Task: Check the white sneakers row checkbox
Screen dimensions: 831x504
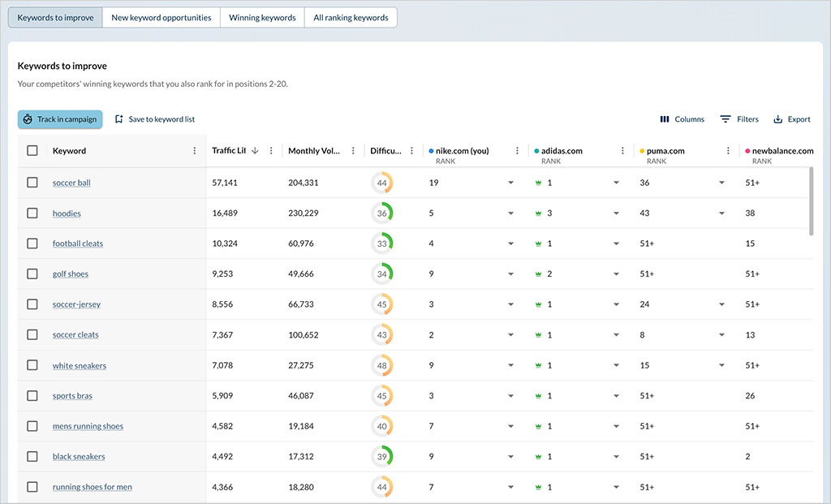Action: coord(32,365)
